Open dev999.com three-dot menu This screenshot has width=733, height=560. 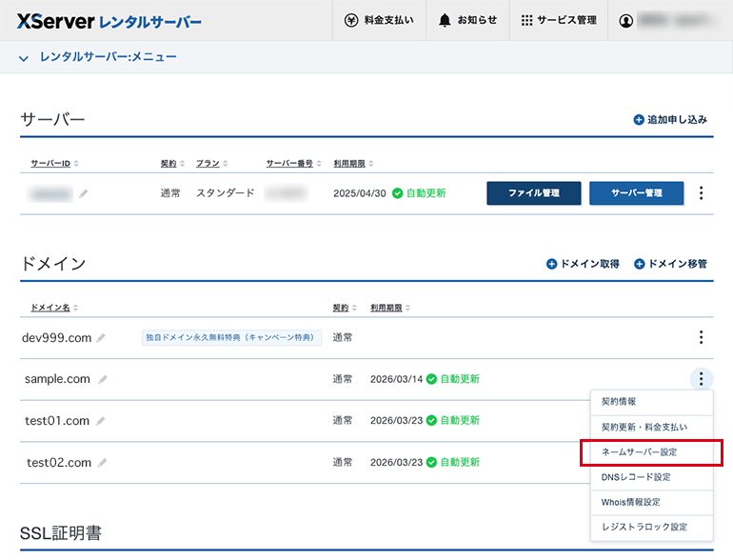[x=701, y=337]
